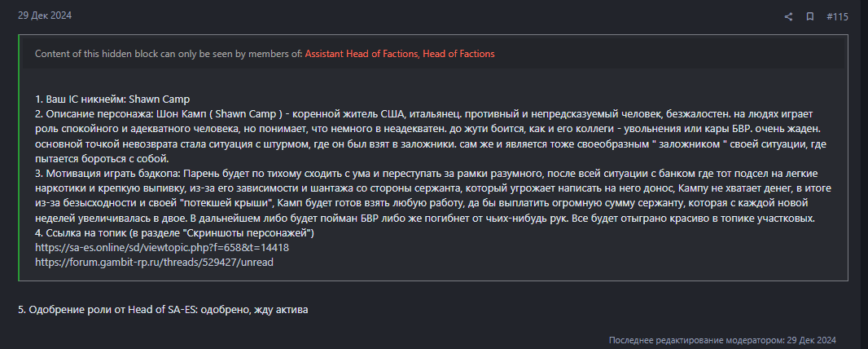Click the moderator edit date at the bottom right
This screenshot has width=868, height=349.
point(810,340)
